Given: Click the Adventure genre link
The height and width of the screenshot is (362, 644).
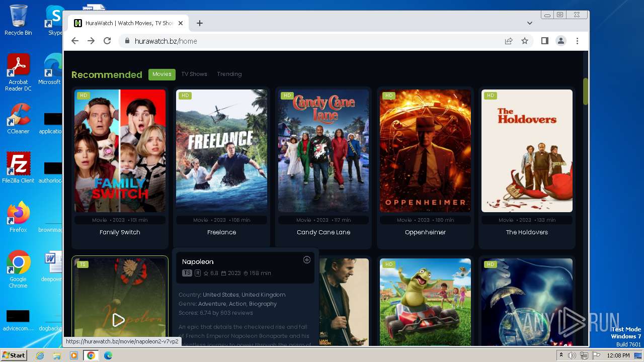Looking at the screenshot, I should pos(212,304).
